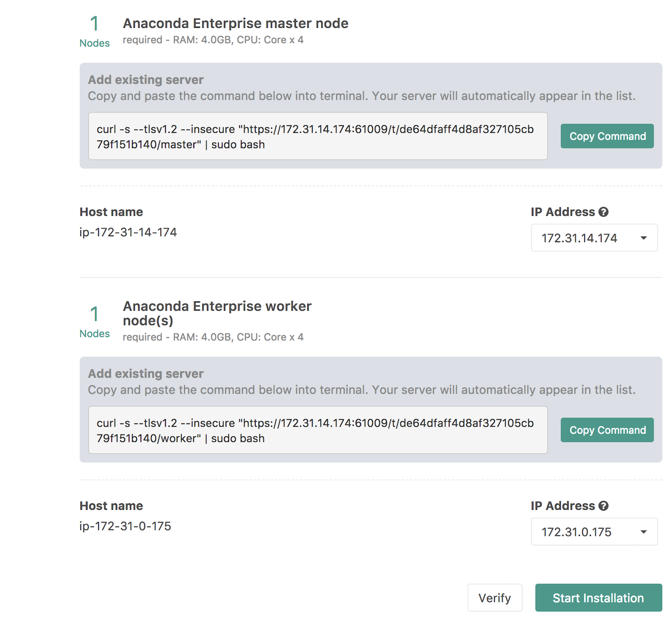Expand the 172.31.0.175 IP address dropdown
This screenshot has width=672, height=621.
point(594,532)
